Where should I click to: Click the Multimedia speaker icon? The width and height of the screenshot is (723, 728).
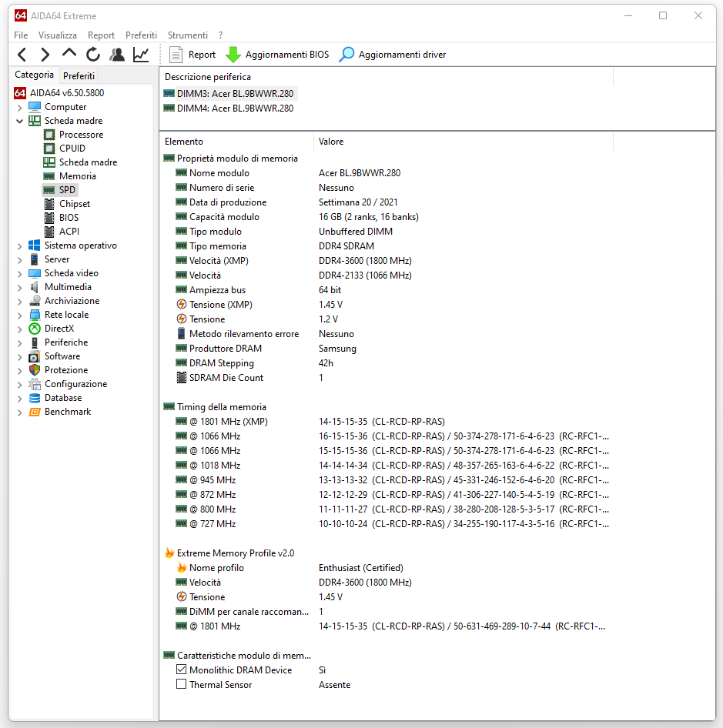coord(35,287)
